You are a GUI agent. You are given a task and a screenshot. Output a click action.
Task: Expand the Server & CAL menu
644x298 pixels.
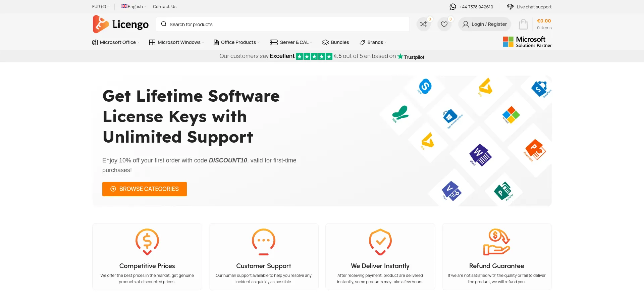coord(291,42)
